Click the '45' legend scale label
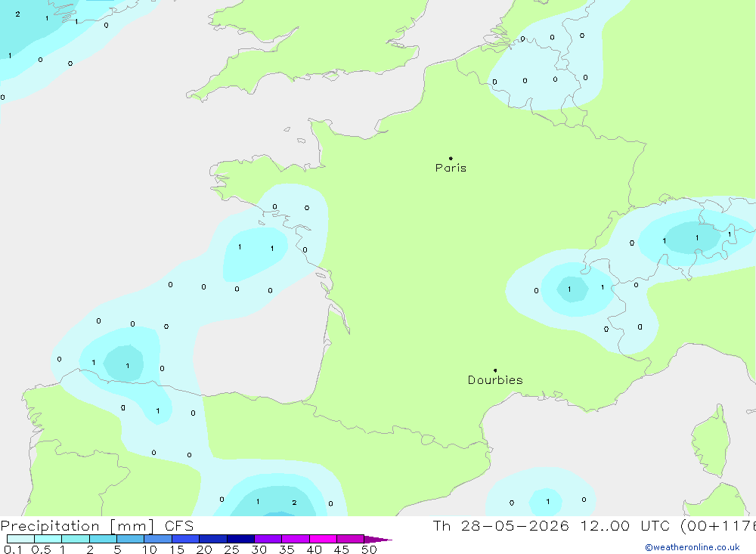Viewport: 756px width, 554px height. tap(342, 549)
